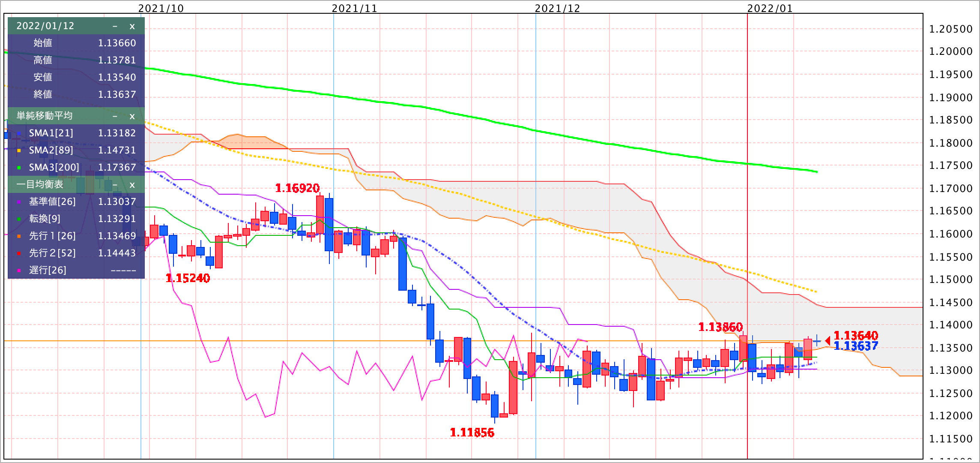Click the red 先行2[52] color marker
980x463 pixels.
pyautogui.click(x=19, y=254)
